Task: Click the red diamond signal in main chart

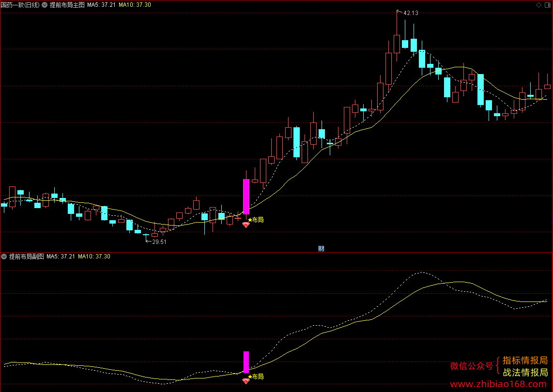Action: [x=246, y=225]
